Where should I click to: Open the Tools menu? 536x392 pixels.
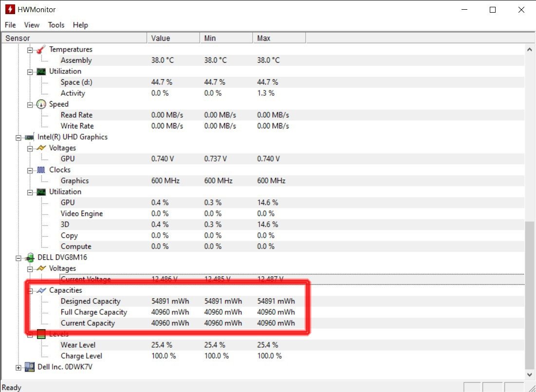click(56, 25)
